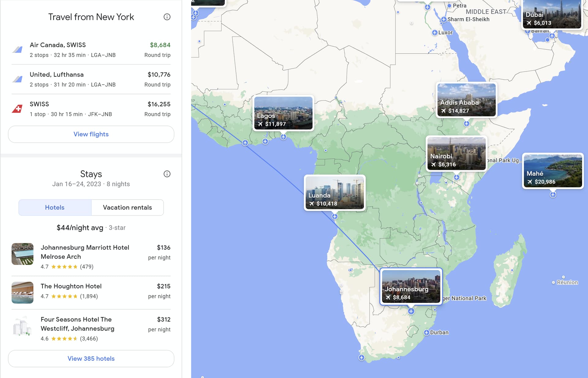The image size is (588, 378).
Task: Open the Nairobi $6,316 destination card
Action: pyautogui.click(x=456, y=153)
